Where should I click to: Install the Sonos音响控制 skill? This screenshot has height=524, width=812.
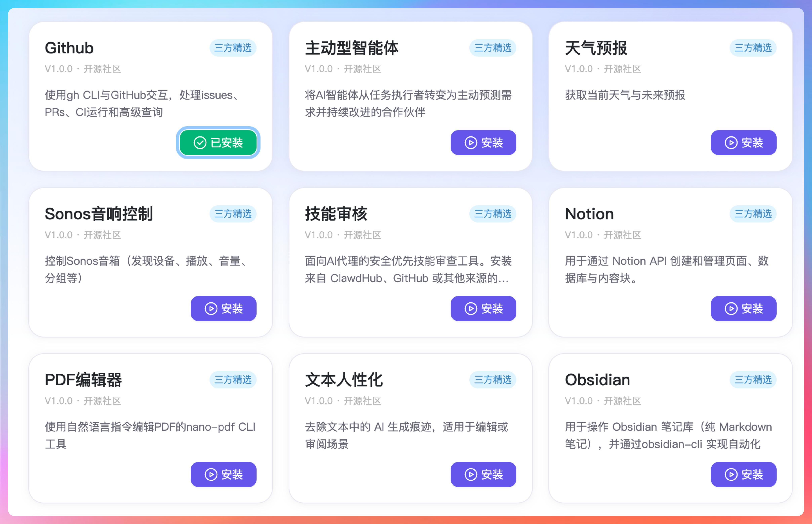pyautogui.click(x=223, y=309)
